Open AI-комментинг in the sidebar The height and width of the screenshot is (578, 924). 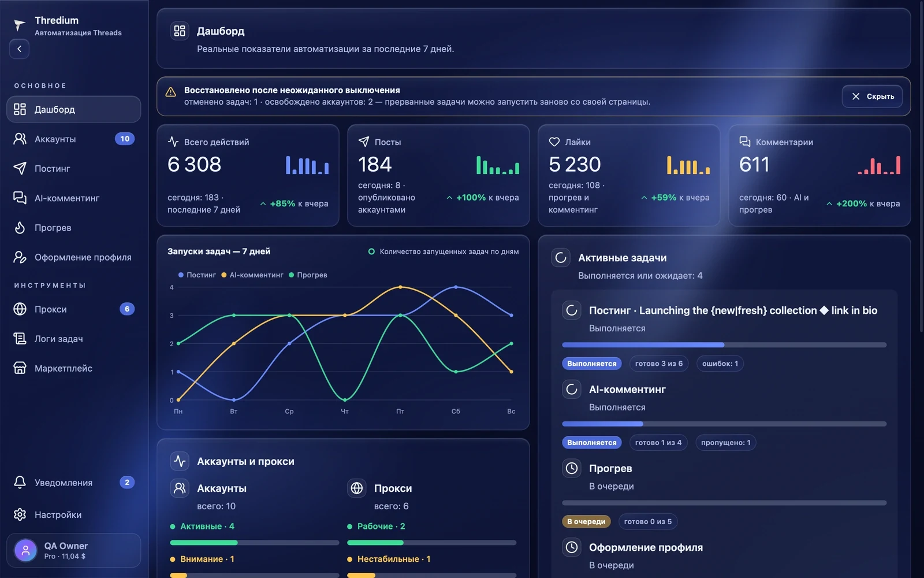(x=73, y=198)
